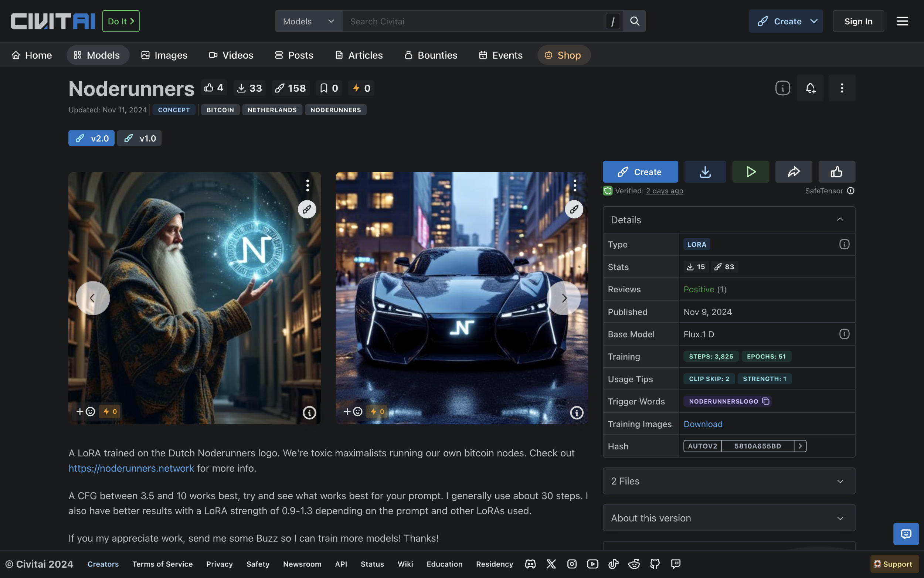Download the training images
The height and width of the screenshot is (578, 924).
pos(703,424)
